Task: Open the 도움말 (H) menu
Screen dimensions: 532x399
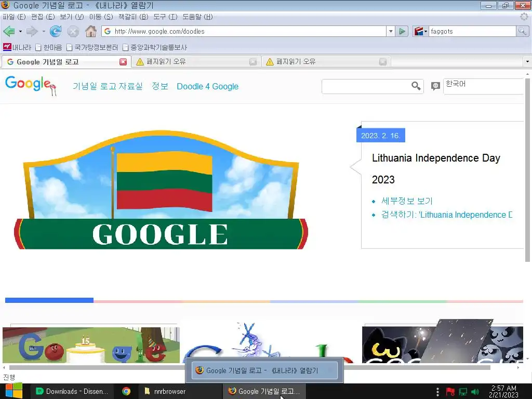Action: pos(197,17)
